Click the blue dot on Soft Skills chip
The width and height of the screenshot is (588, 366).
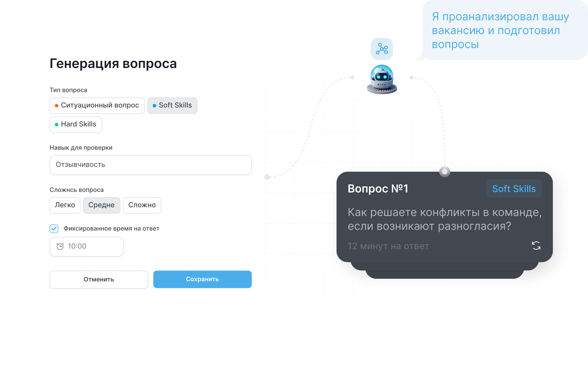pos(154,105)
